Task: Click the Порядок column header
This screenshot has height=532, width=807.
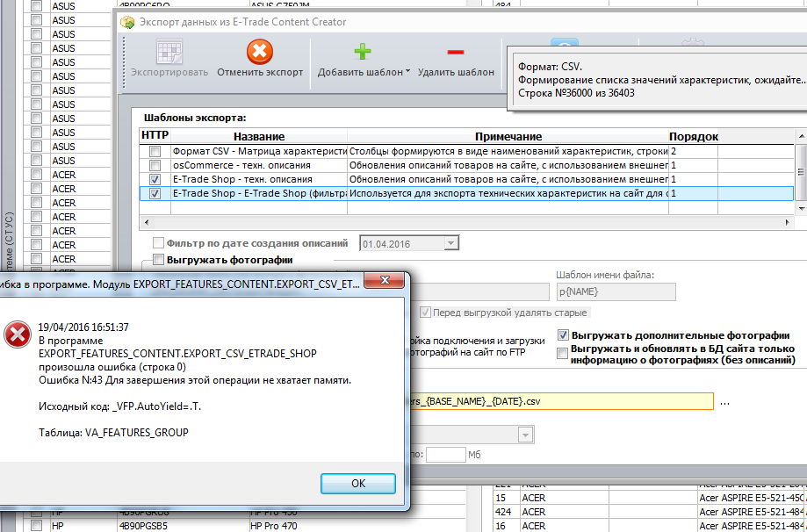Action: (693, 136)
